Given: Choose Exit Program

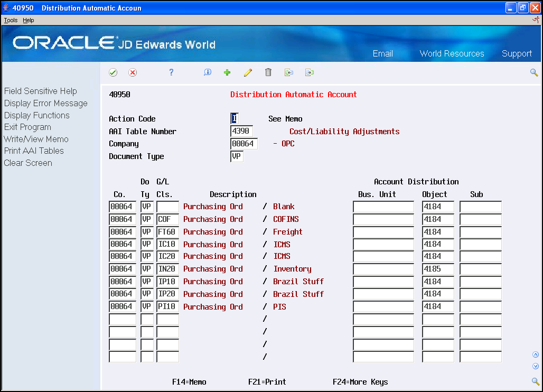Looking at the screenshot, I should coord(27,127).
